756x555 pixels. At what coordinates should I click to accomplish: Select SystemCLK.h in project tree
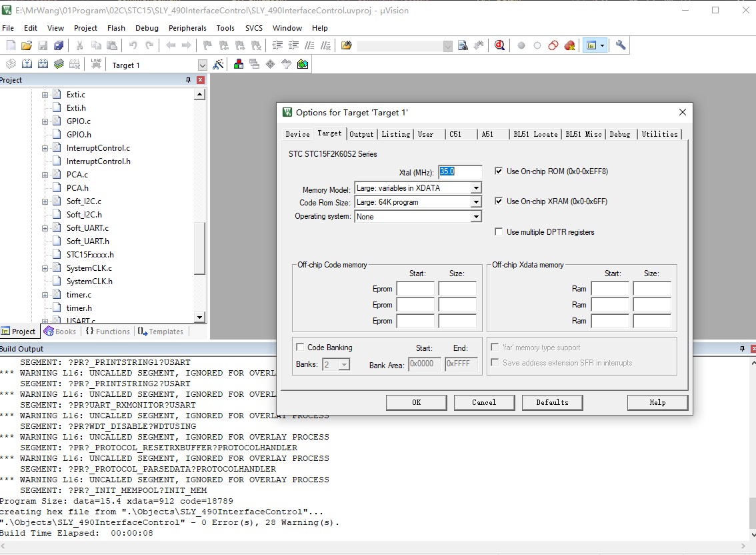tap(89, 282)
